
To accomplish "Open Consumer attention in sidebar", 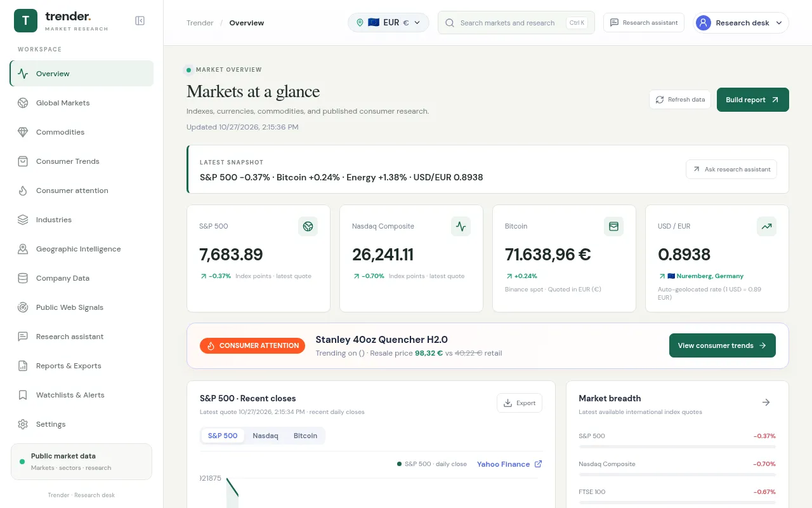I will point(81,190).
